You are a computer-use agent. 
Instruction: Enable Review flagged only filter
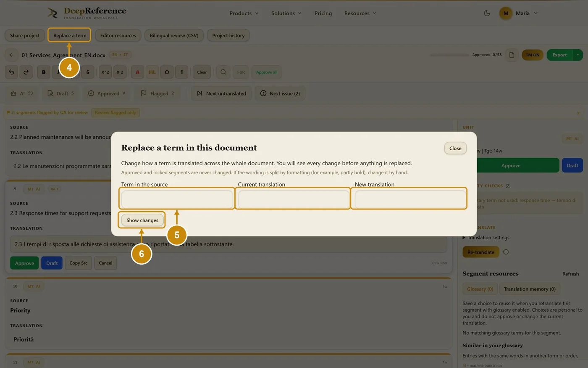click(x=115, y=113)
